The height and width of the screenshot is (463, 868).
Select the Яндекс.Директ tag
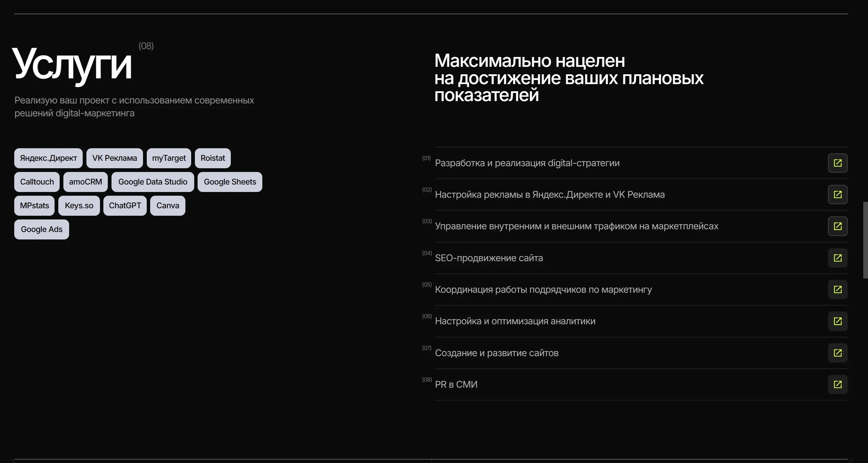click(48, 158)
